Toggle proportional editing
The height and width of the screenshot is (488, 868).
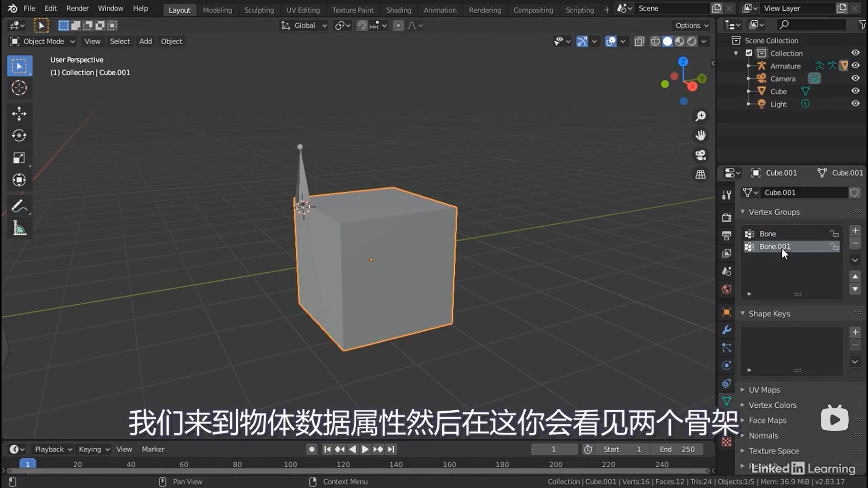click(398, 26)
